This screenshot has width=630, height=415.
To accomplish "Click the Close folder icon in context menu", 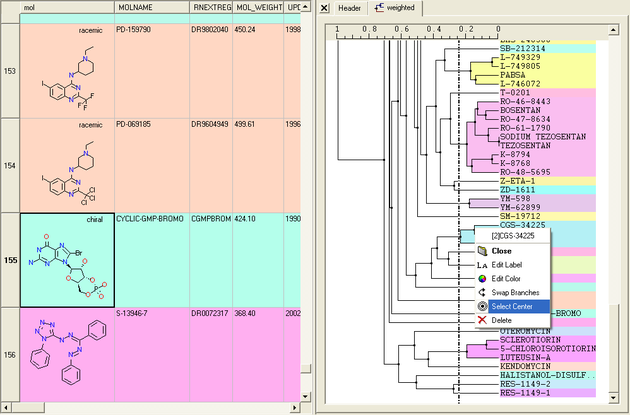I will point(483,251).
